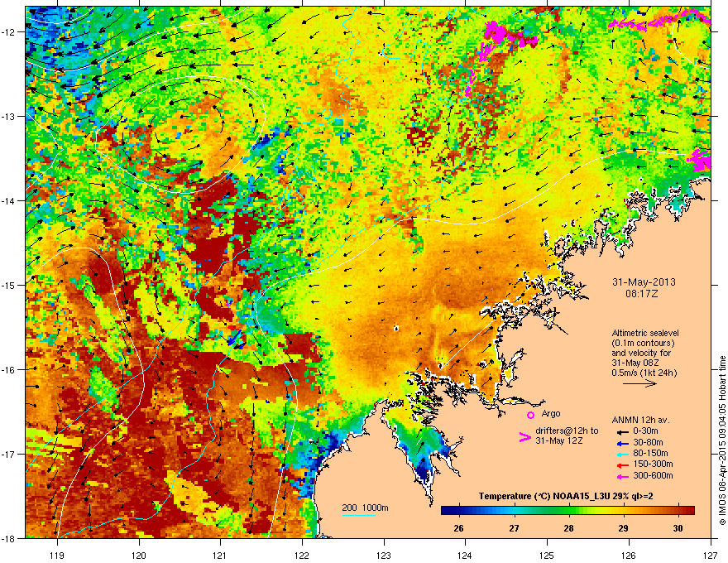728x563 pixels.
Task: Click the '200 1000m' isobath label
Action: point(365,508)
